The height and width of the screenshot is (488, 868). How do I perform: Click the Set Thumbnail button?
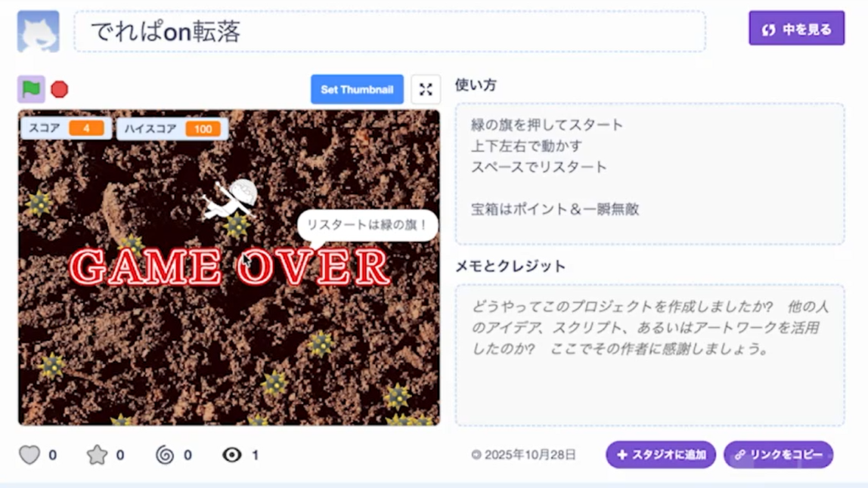[x=357, y=90]
